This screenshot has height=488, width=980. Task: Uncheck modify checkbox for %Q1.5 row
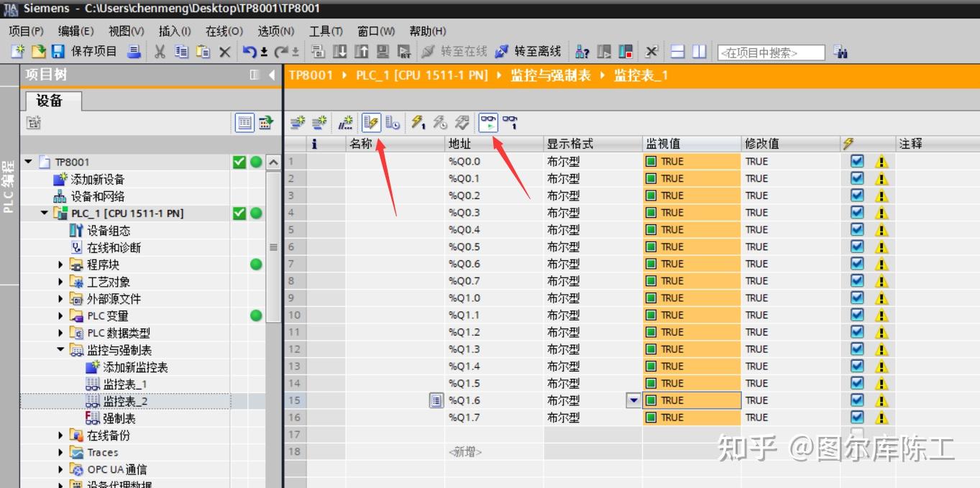(856, 383)
